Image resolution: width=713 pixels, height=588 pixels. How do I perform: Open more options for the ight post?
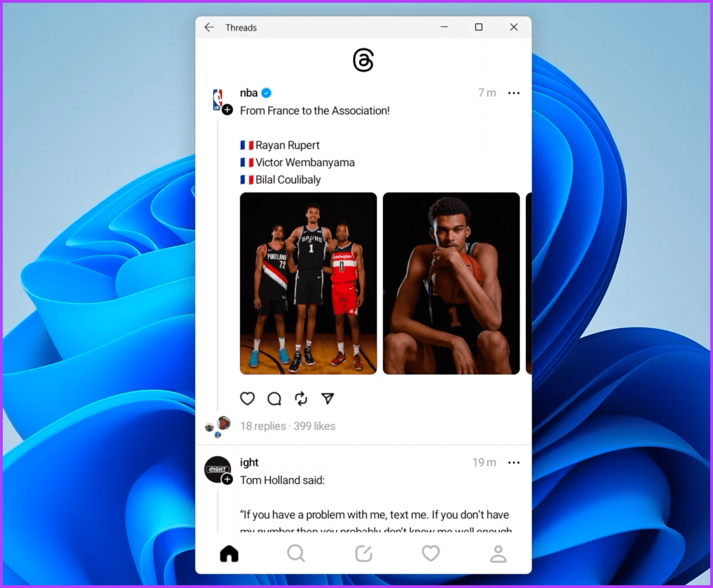tap(513, 463)
